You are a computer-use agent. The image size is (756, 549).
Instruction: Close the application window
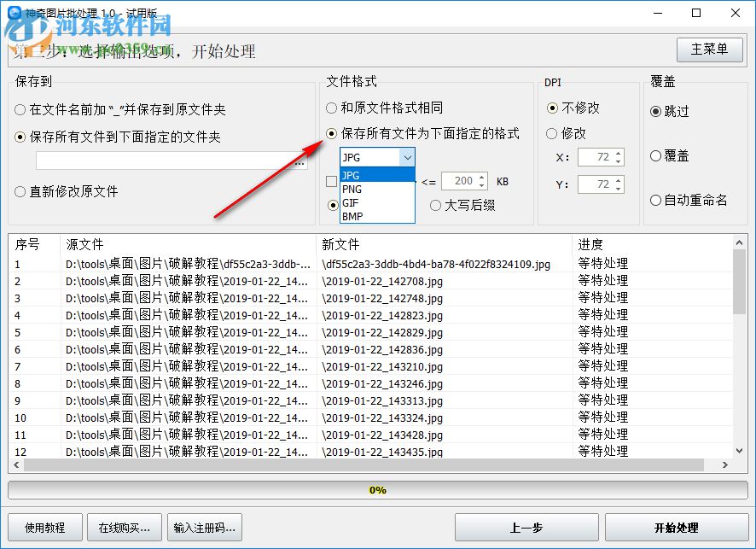tap(736, 13)
